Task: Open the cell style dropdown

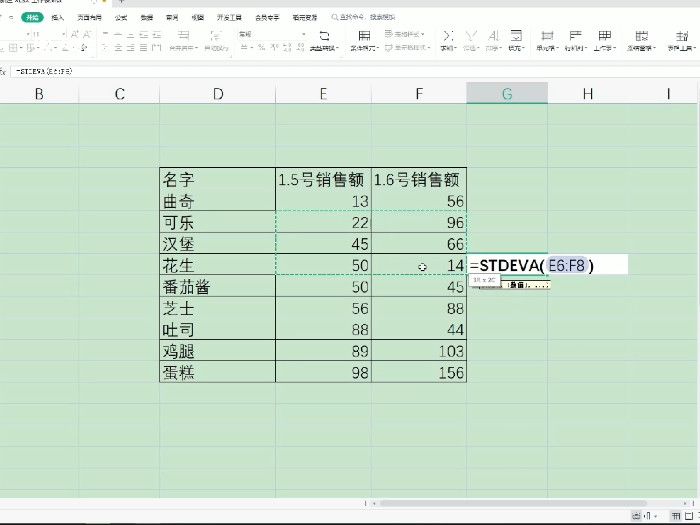Action: pyautogui.click(x=408, y=47)
